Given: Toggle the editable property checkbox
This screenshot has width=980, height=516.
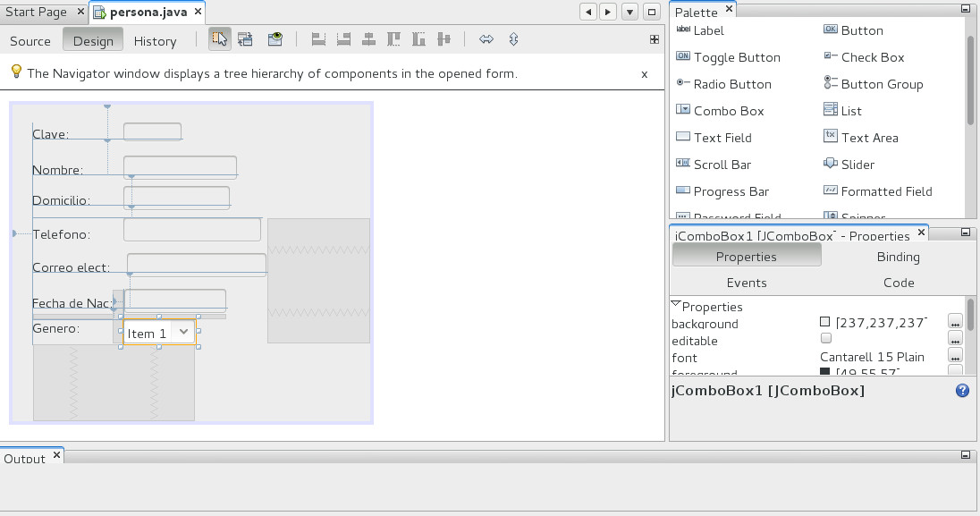Looking at the screenshot, I should [825, 339].
